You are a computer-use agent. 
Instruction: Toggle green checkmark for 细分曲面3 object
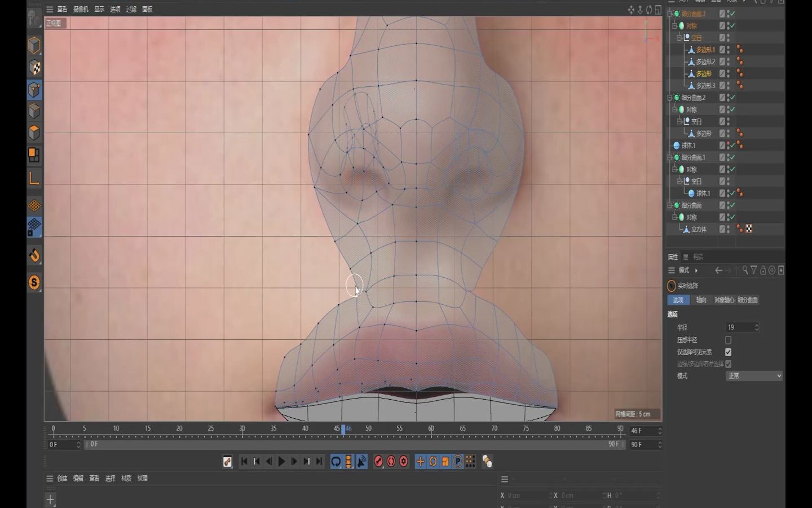732,14
